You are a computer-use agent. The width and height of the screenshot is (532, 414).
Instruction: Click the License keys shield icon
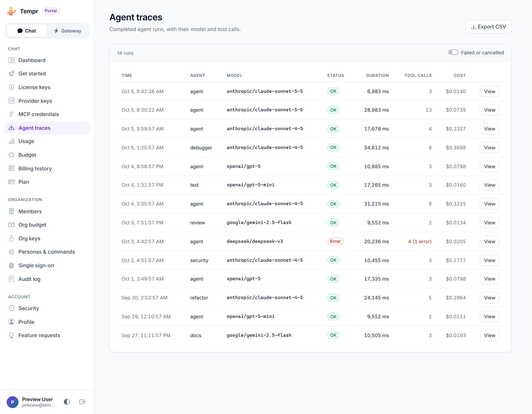(x=11, y=87)
